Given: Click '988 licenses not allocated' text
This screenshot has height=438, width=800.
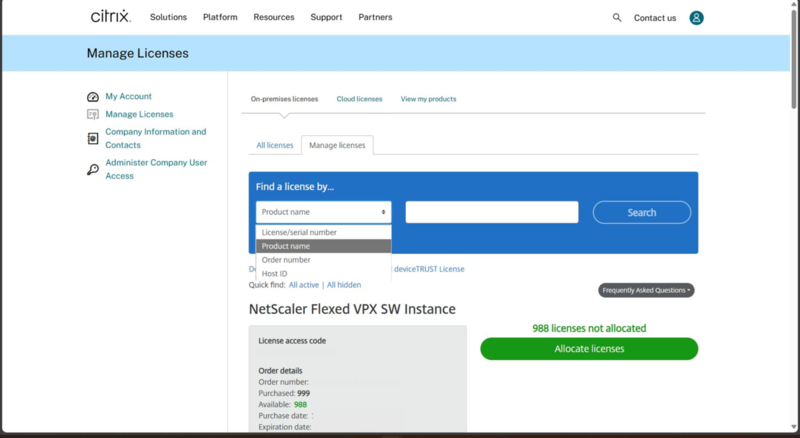Looking at the screenshot, I should click(589, 328).
